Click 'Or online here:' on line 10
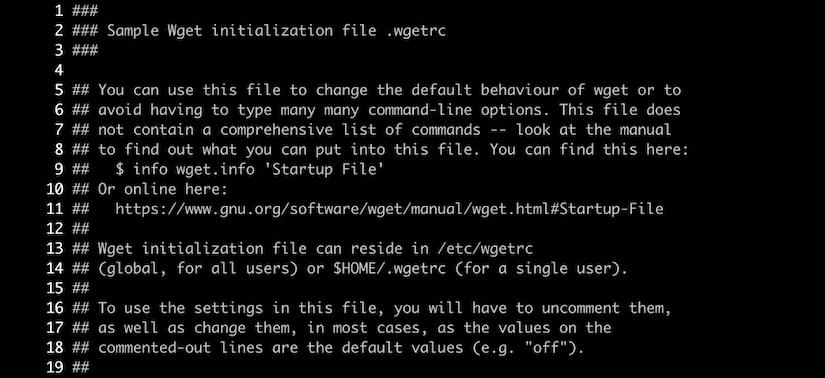 point(163,190)
